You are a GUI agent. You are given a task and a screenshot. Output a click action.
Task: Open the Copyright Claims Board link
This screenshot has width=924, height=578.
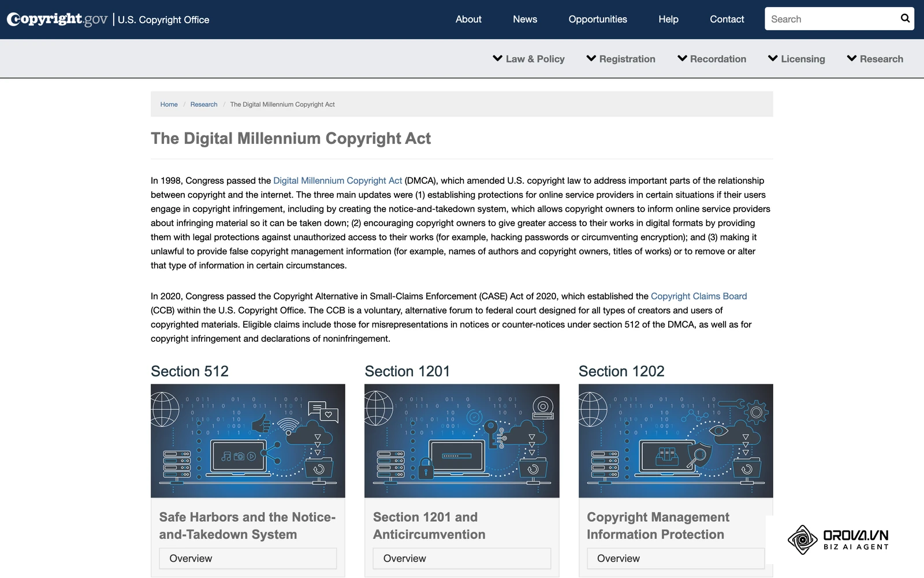click(x=699, y=297)
